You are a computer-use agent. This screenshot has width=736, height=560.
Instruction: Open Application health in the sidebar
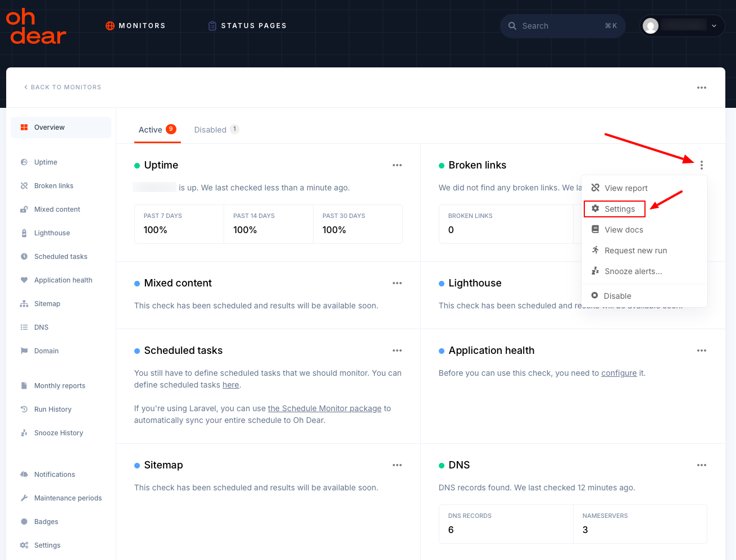click(63, 280)
